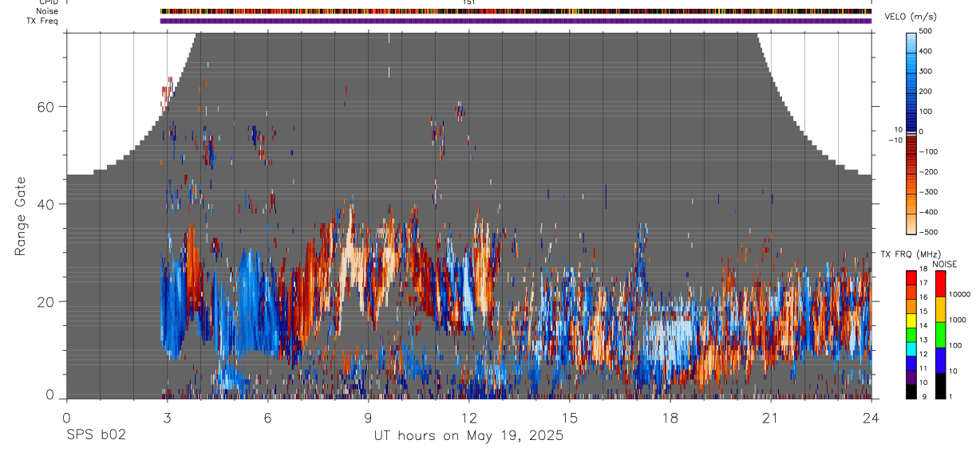Click the '-10' velocity threshold label
The width and height of the screenshot is (980, 452).
895,140
